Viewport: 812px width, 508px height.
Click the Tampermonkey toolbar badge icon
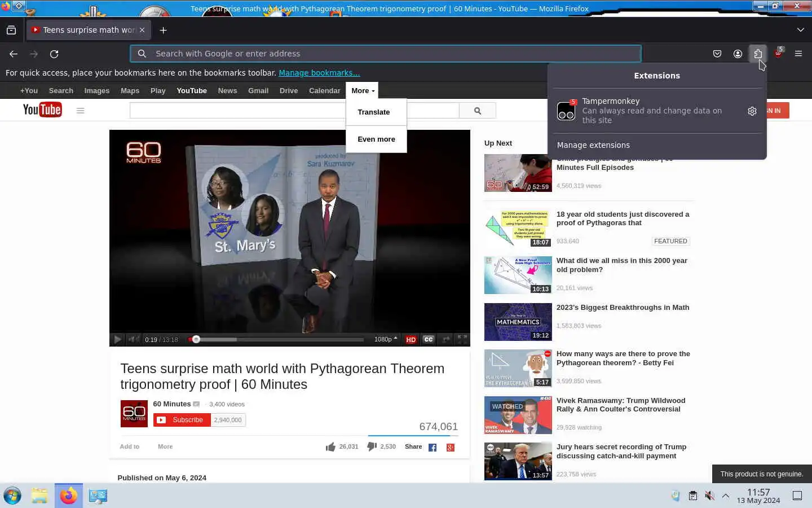[778, 54]
